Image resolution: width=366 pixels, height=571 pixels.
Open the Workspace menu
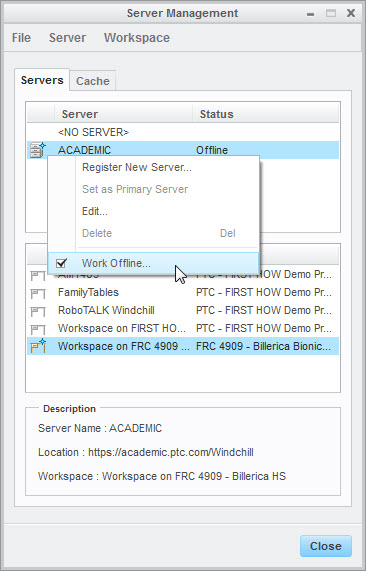click(x=137, y=38)
